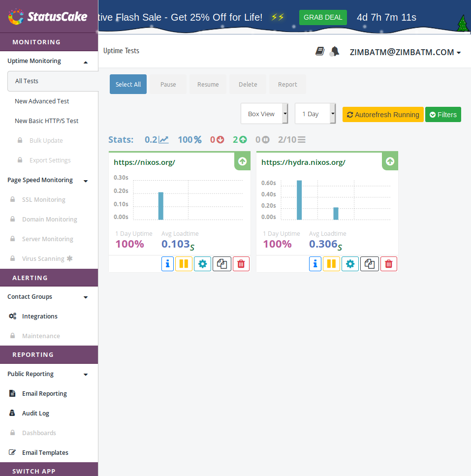
Task: Click the GRAB DEAL button
Action: pyautogui.click(x=323, y=17)
